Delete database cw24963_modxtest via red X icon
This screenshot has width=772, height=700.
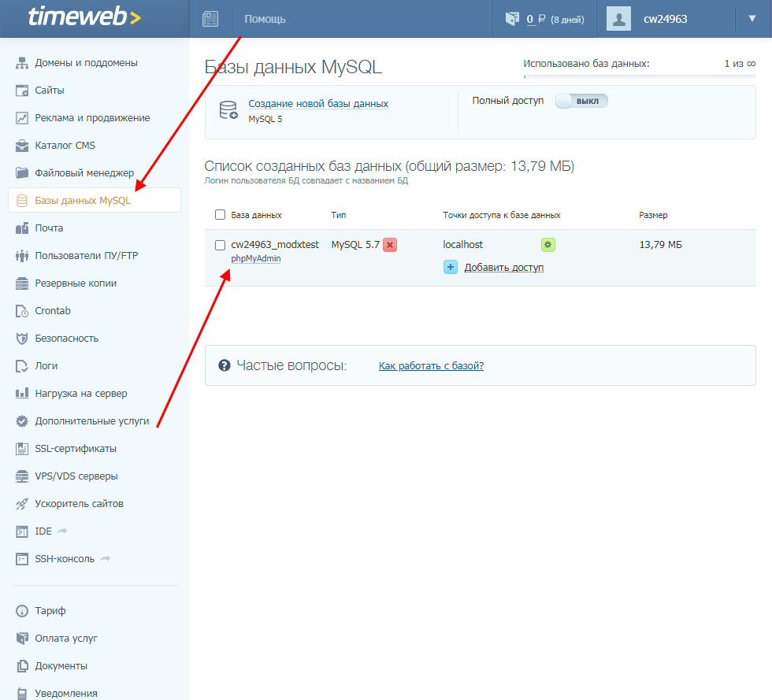388,245
